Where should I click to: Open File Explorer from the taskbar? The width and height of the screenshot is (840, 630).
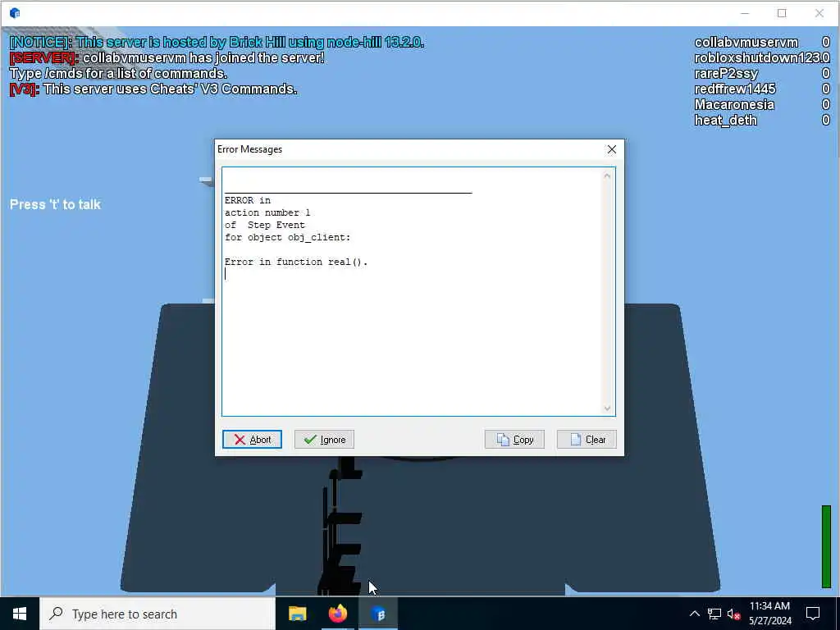click(297, 614)
